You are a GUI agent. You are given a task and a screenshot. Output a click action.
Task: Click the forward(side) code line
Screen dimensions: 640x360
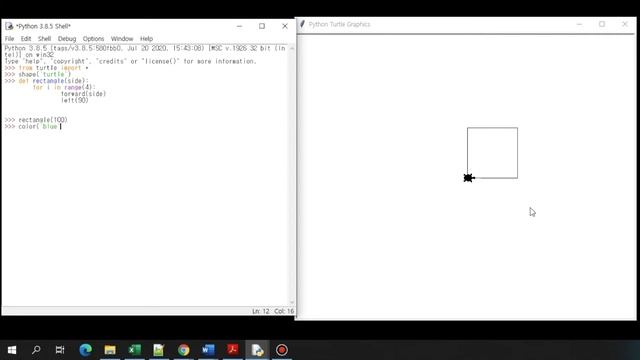[x=83, y=94]
